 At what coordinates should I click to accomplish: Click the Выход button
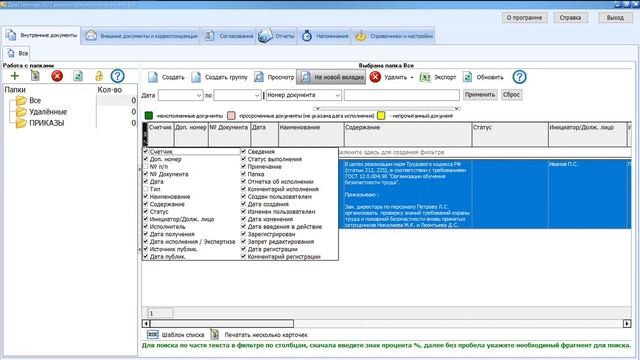point(615,18)
